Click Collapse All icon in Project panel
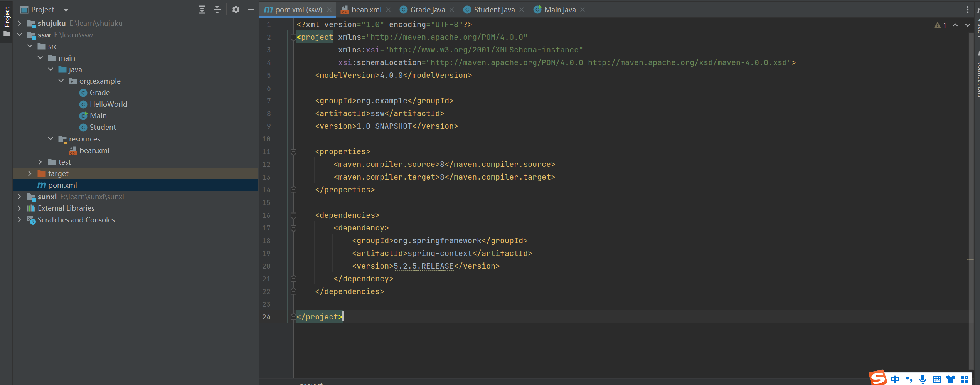This screenshot has width=980, height=385. pos(217,10)
